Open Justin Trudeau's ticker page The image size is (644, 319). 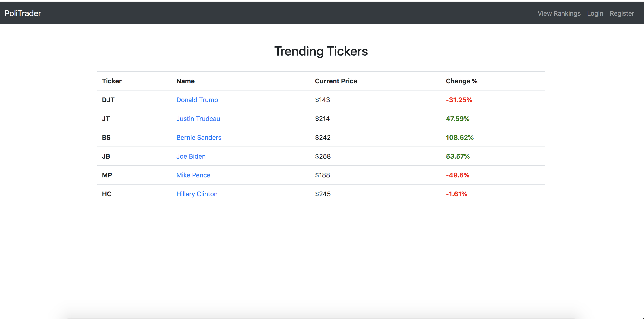click(x=198, y=119)
